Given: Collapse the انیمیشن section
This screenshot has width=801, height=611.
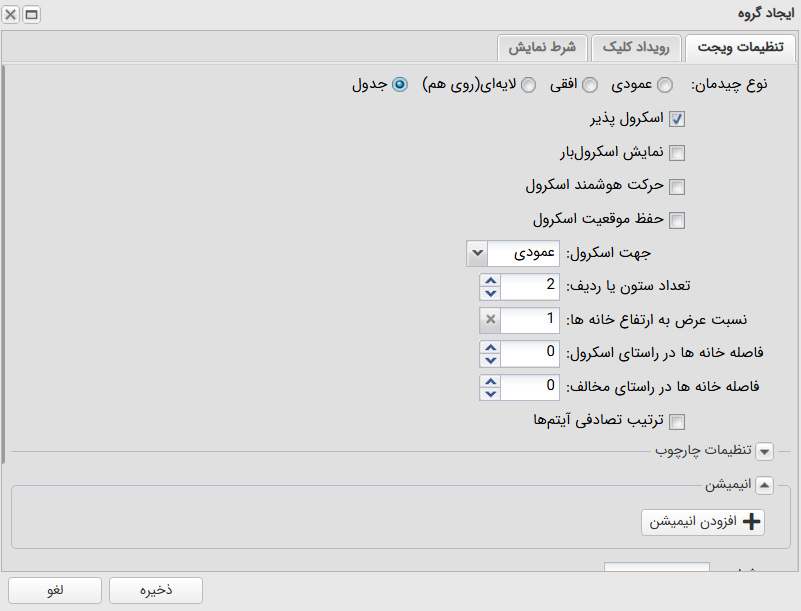Looking at the screenshot, I should 764,485.
